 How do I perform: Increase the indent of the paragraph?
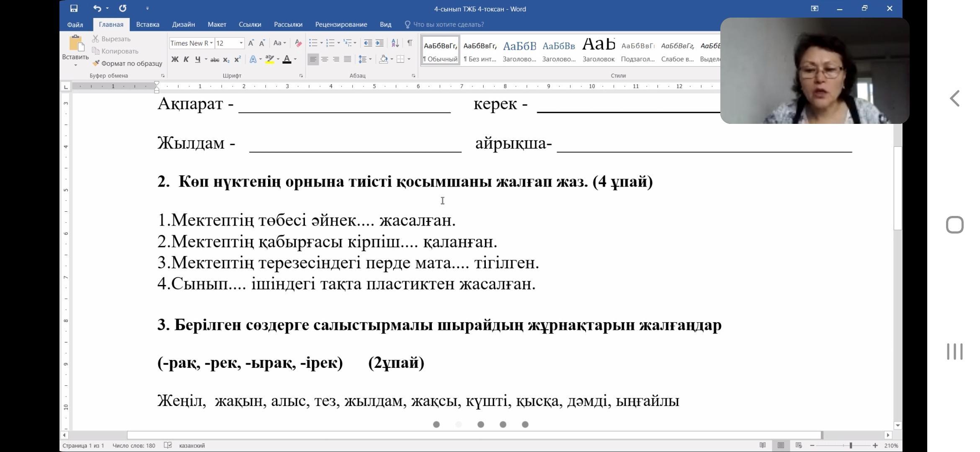(379, 43)
